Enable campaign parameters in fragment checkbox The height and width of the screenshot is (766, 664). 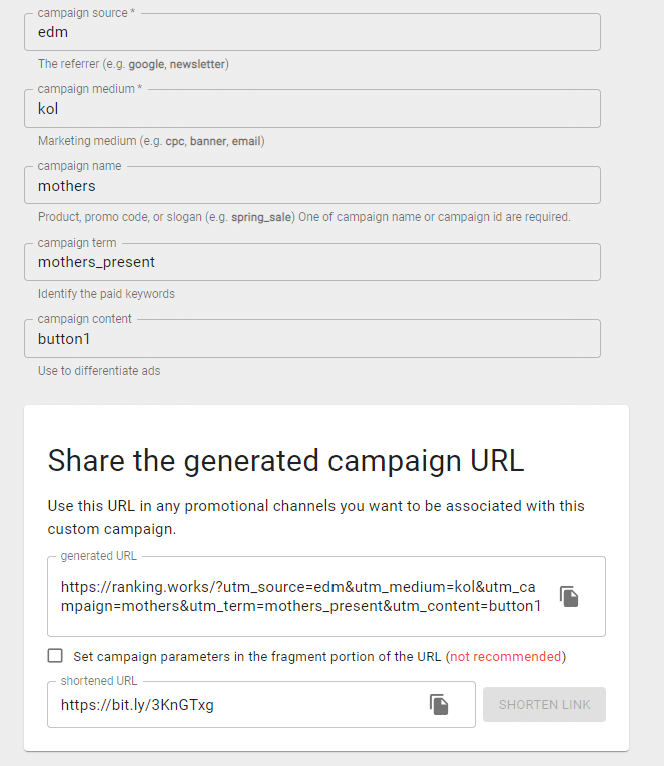pyautogui.click(x=55, y=656)
